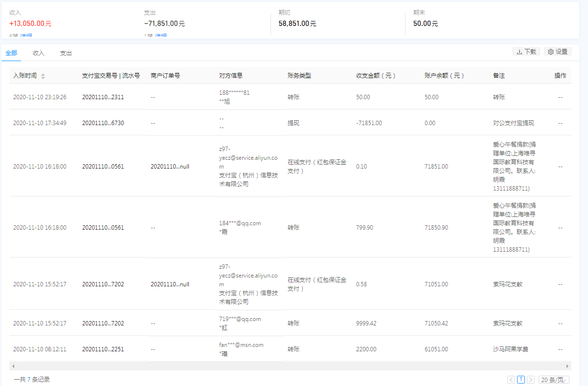Click the 下载 download button
Image resolution: width=588 pixels, height=386 pixels.
tap(526, 52)
